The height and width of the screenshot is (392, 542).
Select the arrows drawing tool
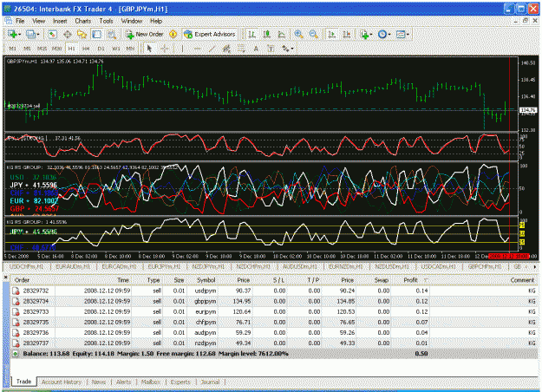(285, 49)
